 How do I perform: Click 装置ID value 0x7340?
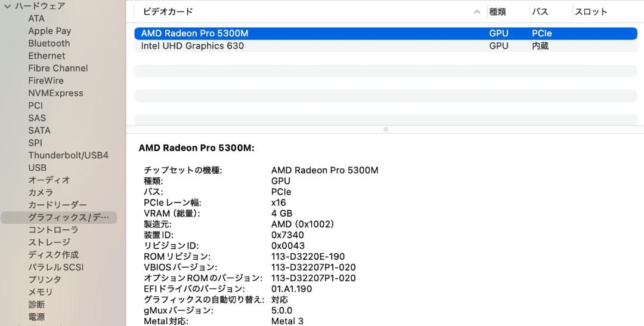coord(287,235)
